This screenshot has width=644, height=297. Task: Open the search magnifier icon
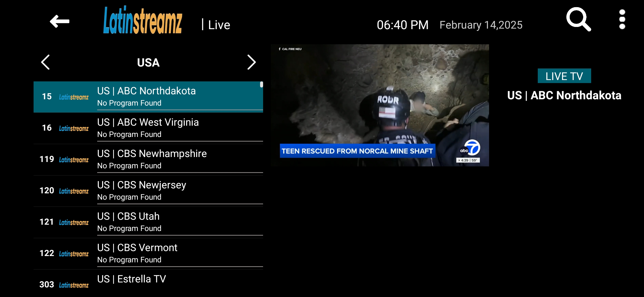(x=578, y=19)
